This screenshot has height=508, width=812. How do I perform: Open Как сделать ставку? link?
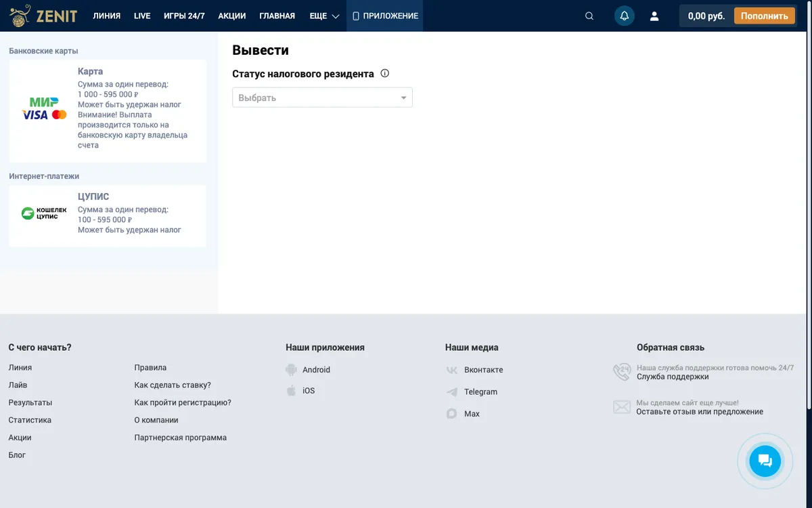[173, 385]
